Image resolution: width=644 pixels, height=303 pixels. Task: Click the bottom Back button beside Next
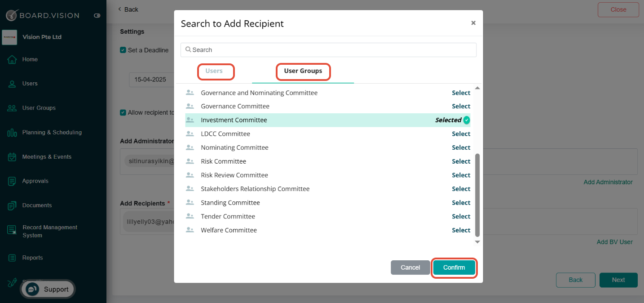coord(576,280)
